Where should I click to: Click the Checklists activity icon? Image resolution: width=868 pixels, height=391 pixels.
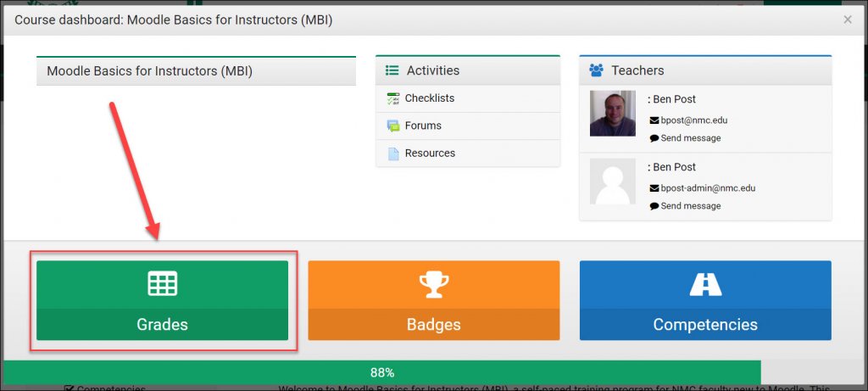[393, 98]
